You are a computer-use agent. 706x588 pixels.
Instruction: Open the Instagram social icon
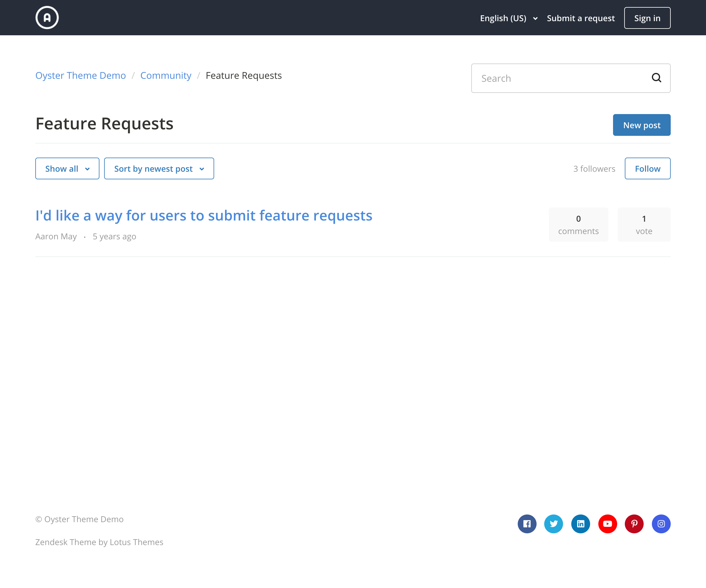pyautogui.click(x=661, y=524)
